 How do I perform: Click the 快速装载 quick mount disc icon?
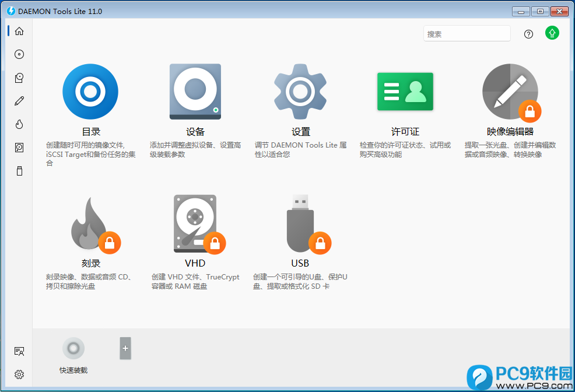pyautogui.click(x=73, y=348)
